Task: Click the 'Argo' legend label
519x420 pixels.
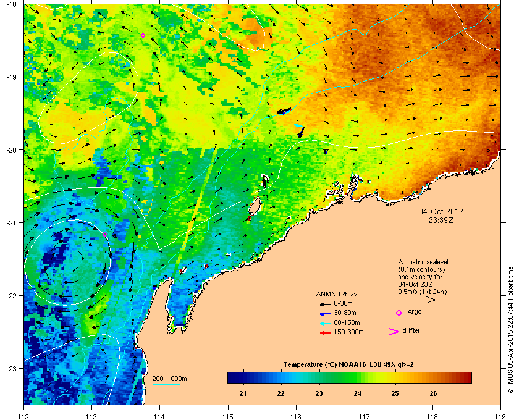Action: tap(415, 311)
